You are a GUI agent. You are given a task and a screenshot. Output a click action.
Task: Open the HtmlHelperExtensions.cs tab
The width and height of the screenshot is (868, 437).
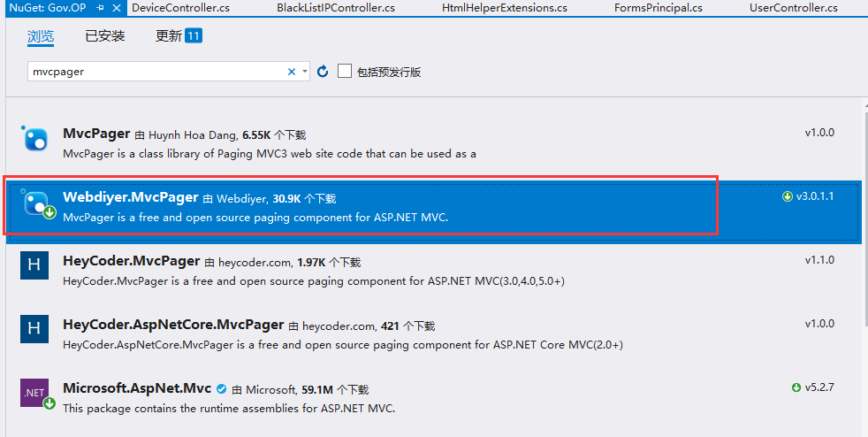(505, 8)
